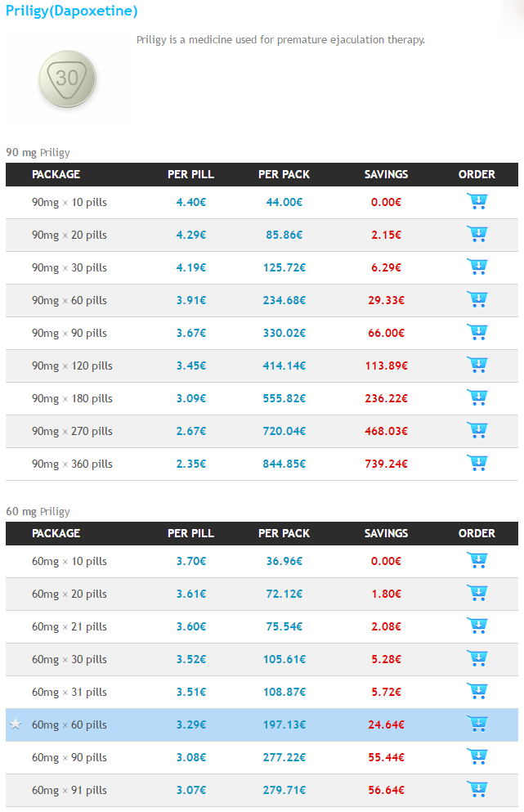Click the Priligy pill image
524x812 pixels.
tap(67, 79)
